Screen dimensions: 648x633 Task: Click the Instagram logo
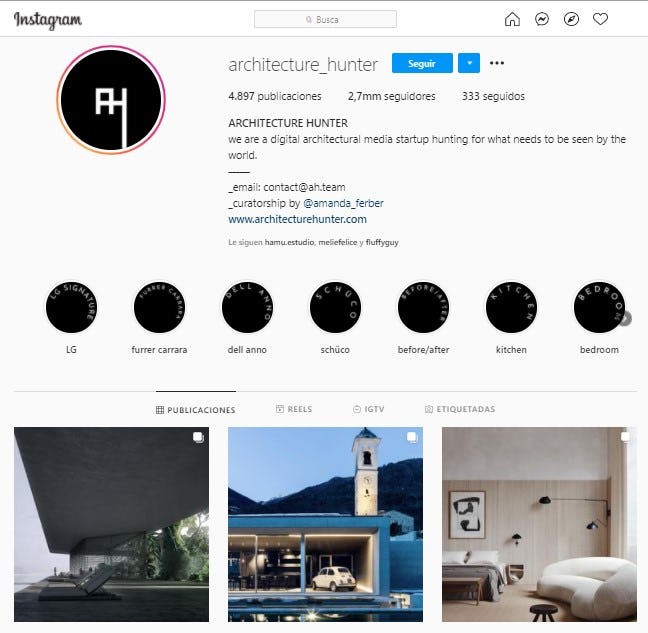(x=48, y=20)
